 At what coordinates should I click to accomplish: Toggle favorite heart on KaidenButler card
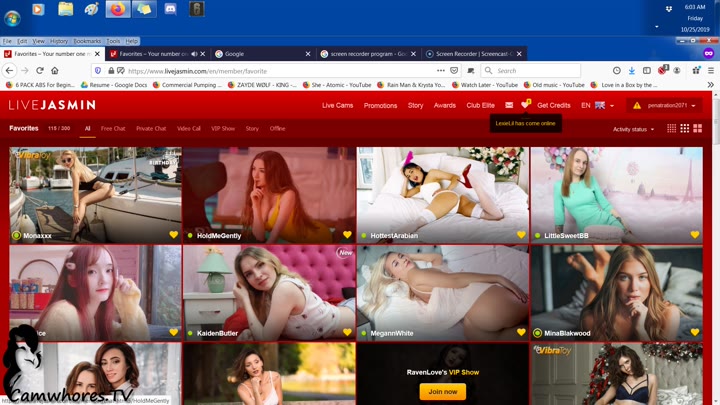click(x=347, y=332)
